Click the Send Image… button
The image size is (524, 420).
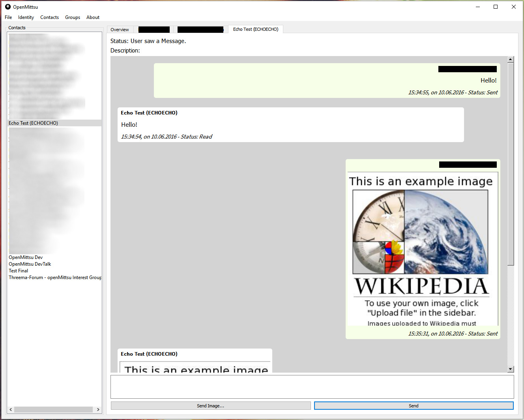click(x=211, y=406)
